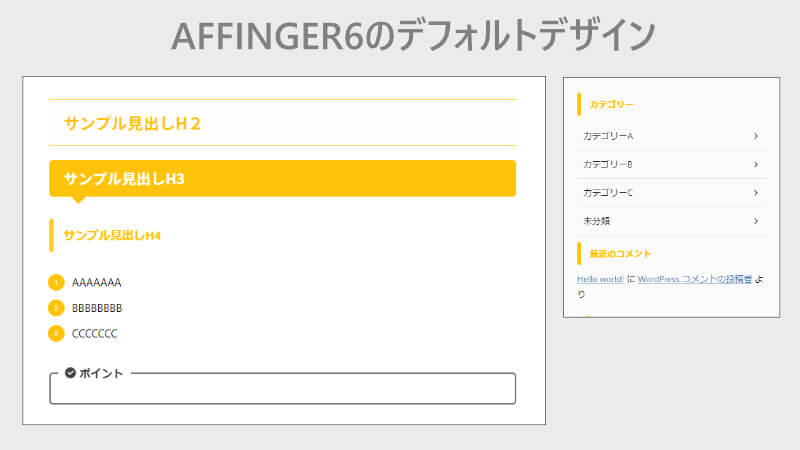Click the yellow bar beside 最近のコメント heading
Image resolution: width=800 pixels, height=450 pixels.
click(x=579, y=254)
